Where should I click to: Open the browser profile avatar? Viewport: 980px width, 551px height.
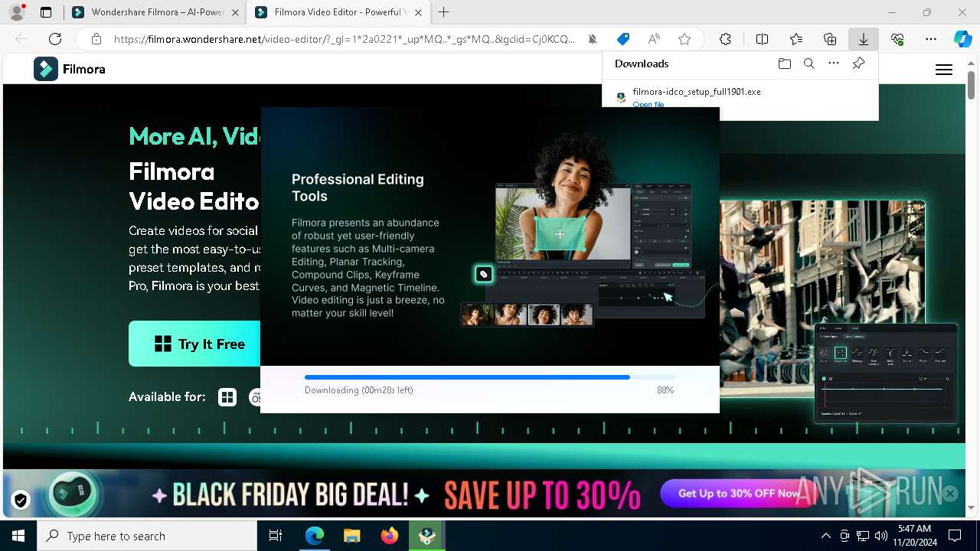pos(16,12)
